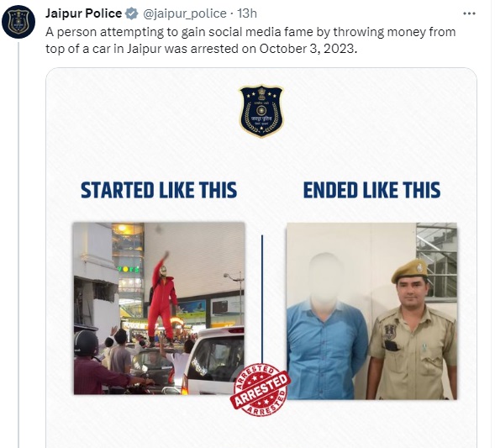The image size is (495, 448).
Task: Click the STARTED LIKE THIS heading
Action: pyautogui.click(x=159, y=190)
